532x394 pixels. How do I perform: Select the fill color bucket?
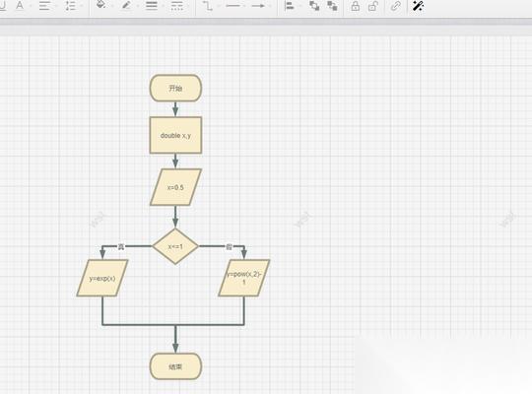click(101, 5)
